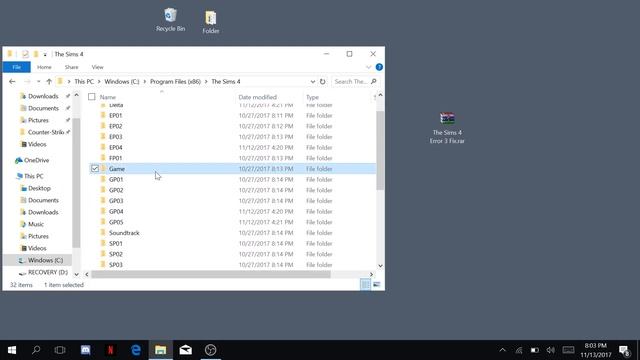Open recent locations dropdown arrow
640x360 pixels.
38,82
